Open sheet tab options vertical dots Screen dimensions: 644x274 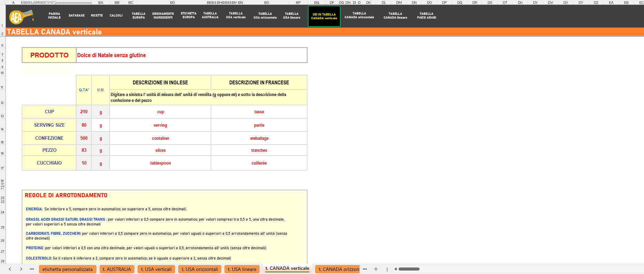[387, 269]
